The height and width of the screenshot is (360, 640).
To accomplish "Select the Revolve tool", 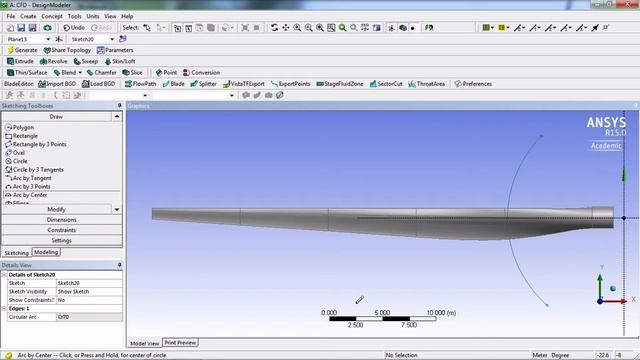I will coord(53,61).
